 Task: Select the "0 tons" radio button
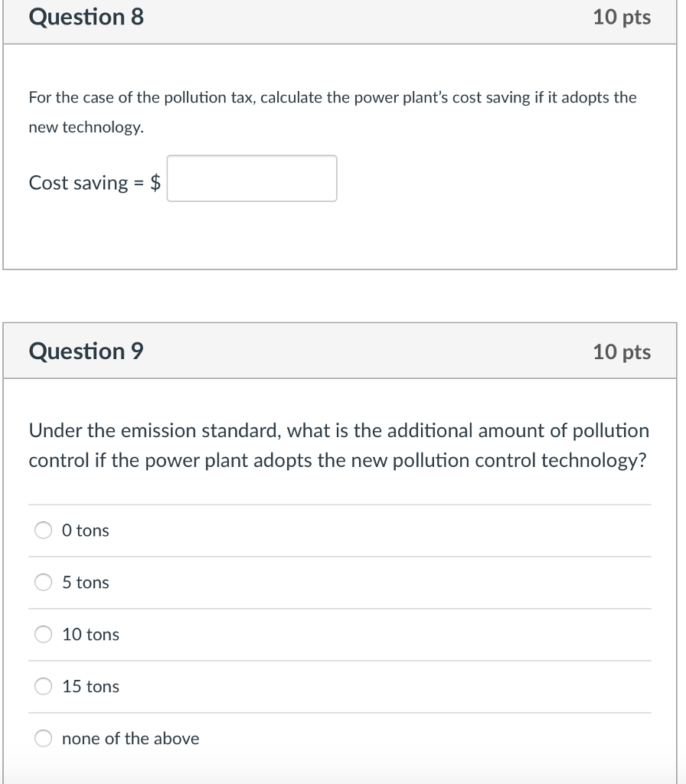pyautogui.click(x=43, y=530)
